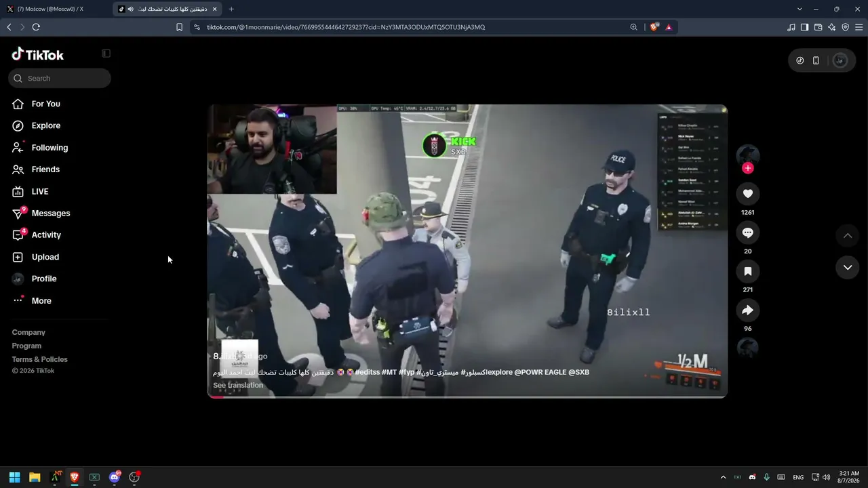Open the For You feed

coord(45,104)
